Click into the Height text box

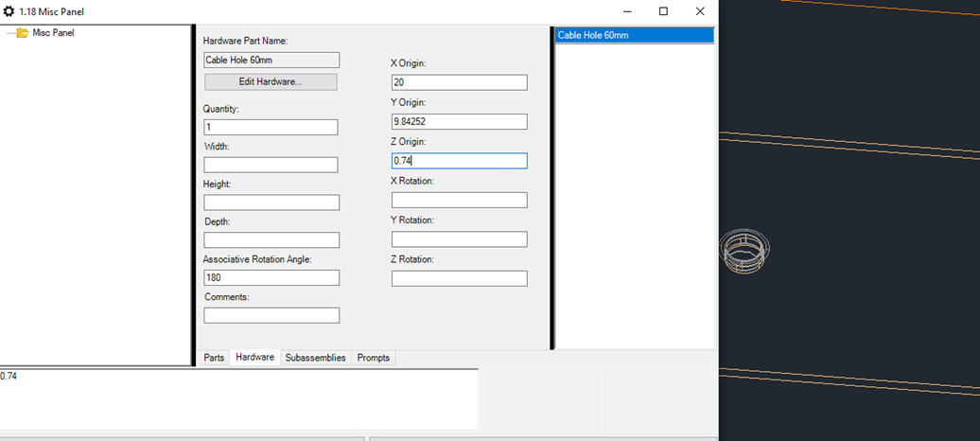[x=271, y=203]
